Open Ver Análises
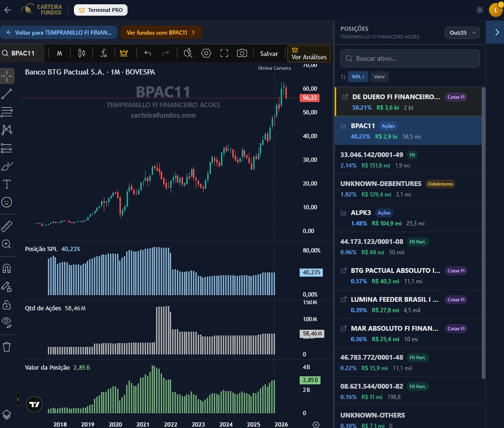Viewport: 504px width, 428px height. point(309,53)
